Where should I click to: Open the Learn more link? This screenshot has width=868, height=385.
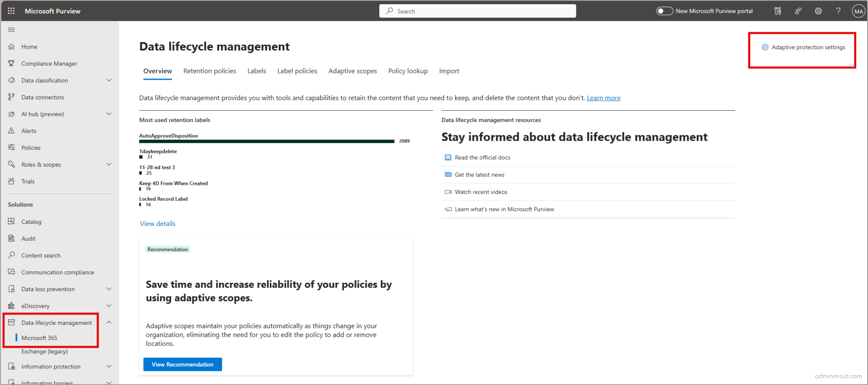604,98
